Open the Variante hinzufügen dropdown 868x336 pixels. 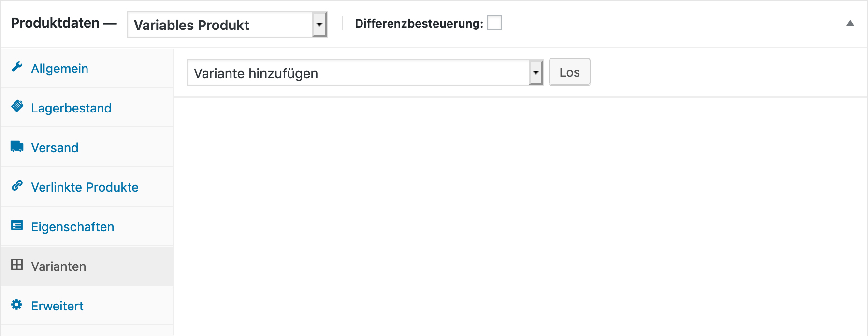click(365, 73)
